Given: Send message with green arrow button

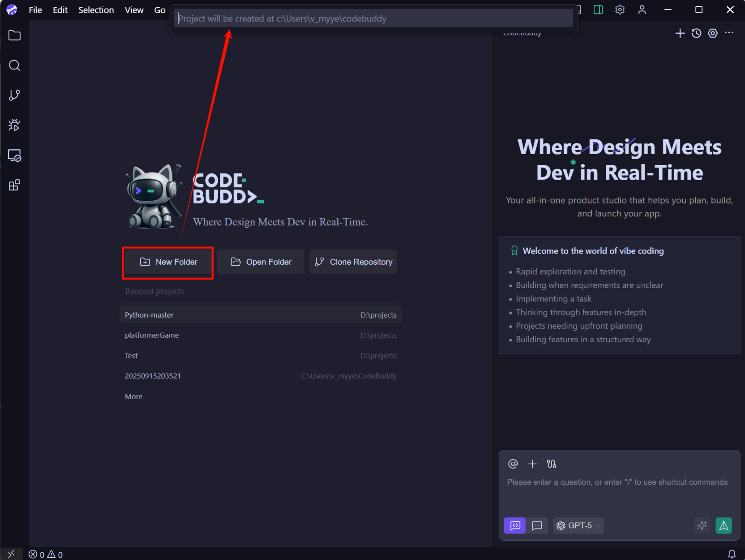Looking at the screenshot, I should click(x=724, y=525).
